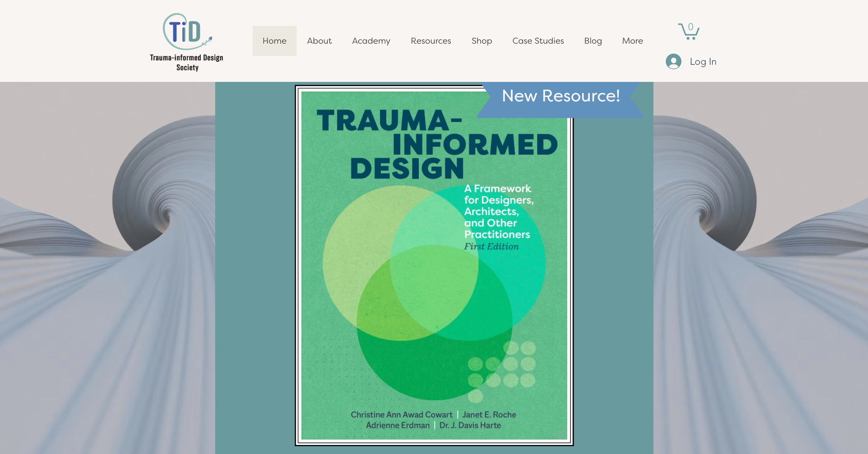
Task: Click the Log In link
Action: click(x=703, y=61)
